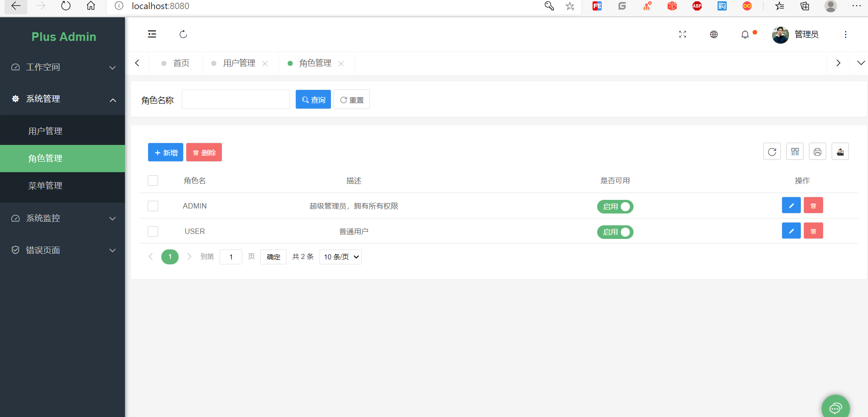Screen dimensions: 868x417
Task: Click browser back arrow
Action: point(16,6)
